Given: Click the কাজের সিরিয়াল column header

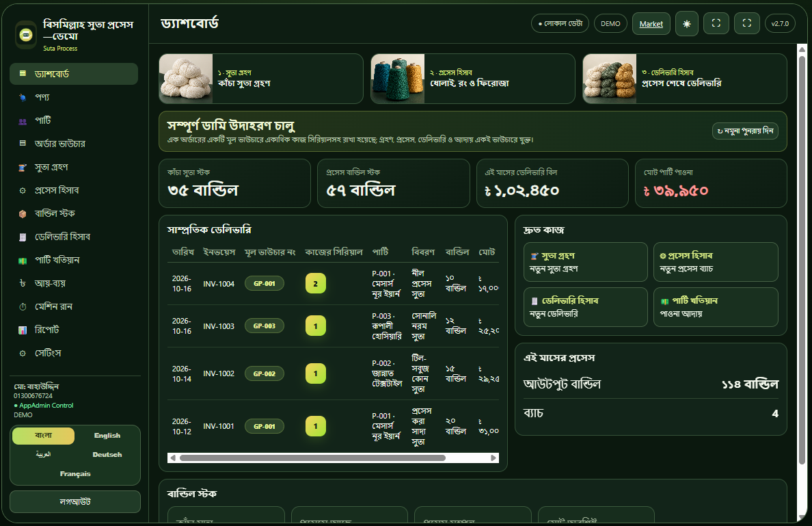Looking at the screenshot, I should pyautogui.click(x=334, y=252).
